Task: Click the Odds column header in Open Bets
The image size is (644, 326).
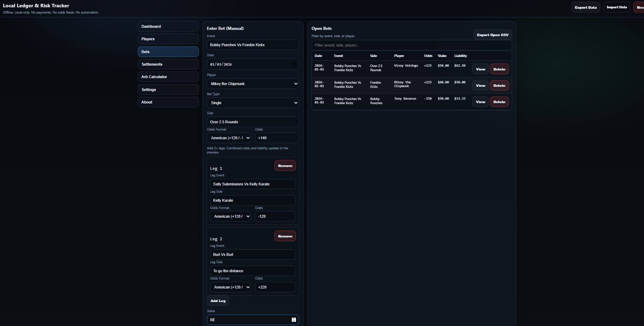Action: click(x=428, y=56)
